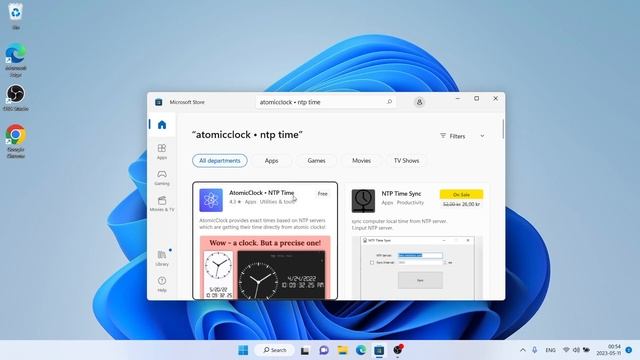Select Microsoft Edge desktop shortcut

[x=16, y=60]
